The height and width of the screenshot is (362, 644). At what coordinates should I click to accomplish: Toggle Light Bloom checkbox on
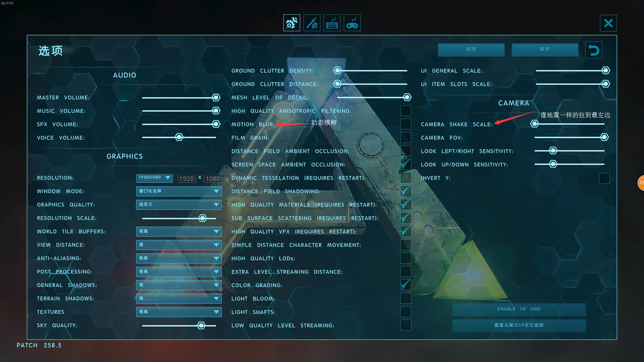click(405, 298)
